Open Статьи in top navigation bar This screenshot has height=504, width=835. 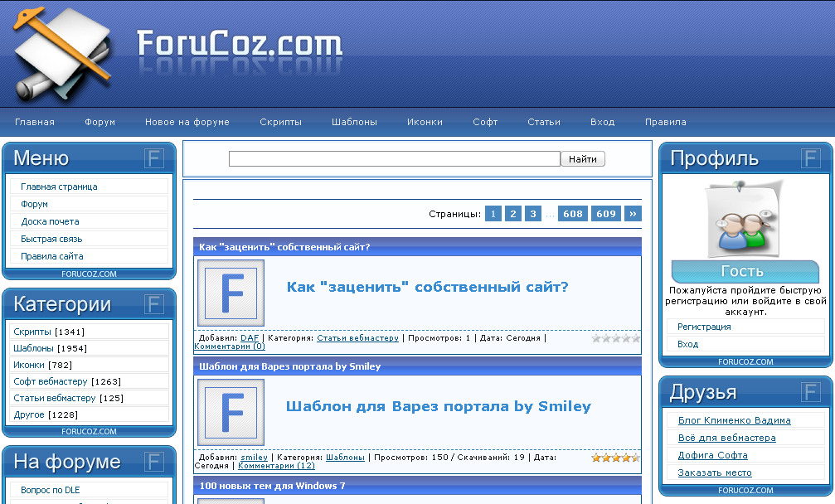pos(544,122)
